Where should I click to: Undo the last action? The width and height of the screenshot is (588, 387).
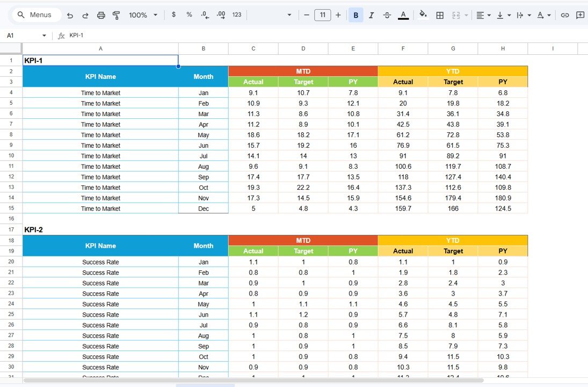pos(70,15)
